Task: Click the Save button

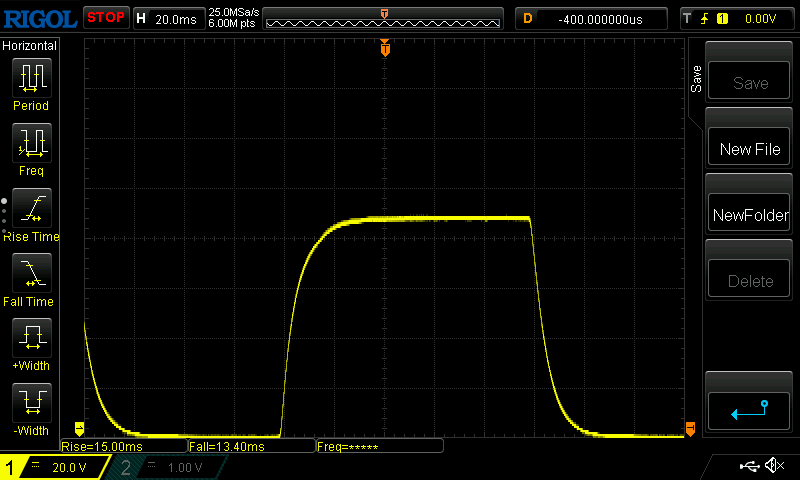Action: (x=748, y=81)
